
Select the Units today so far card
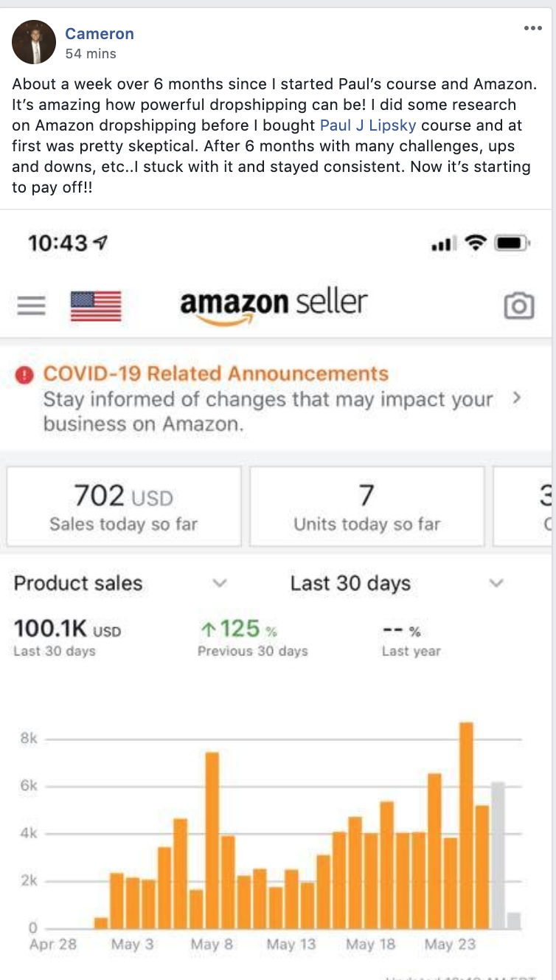pyautogui.click(x=367, y=506)
